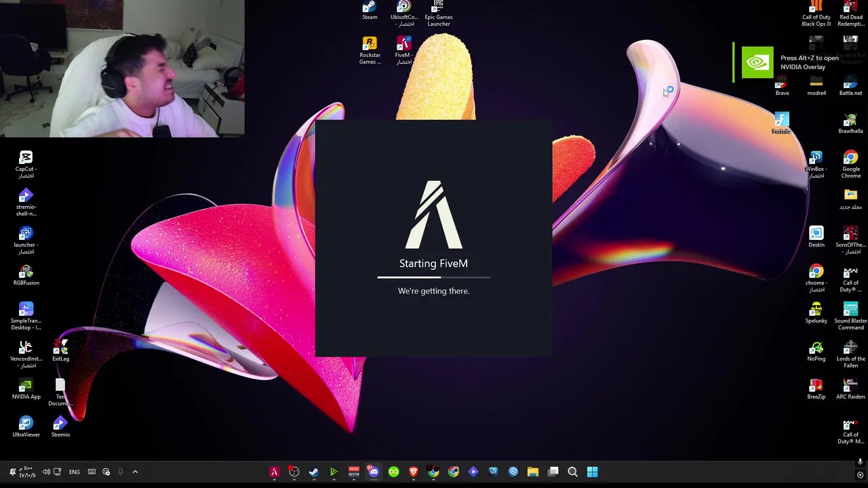Viewport: 868px width, 488px height.
Task: Open Voicemeeter from the taskbar
Action: [353, 472]
